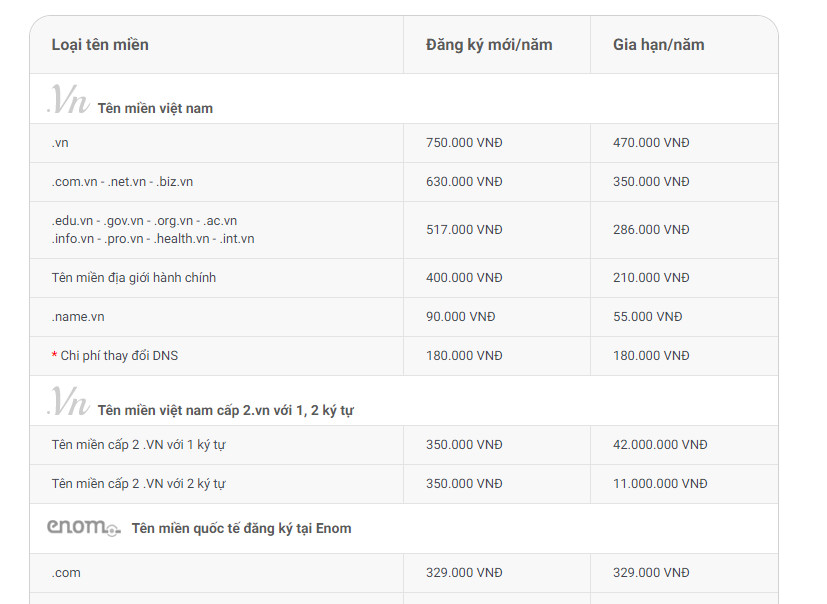Screen dimensions: 827x604
Task: Click the Tên miền quốc tế đăng ký tại Enom heading
Action: click(x=241, y=528)
